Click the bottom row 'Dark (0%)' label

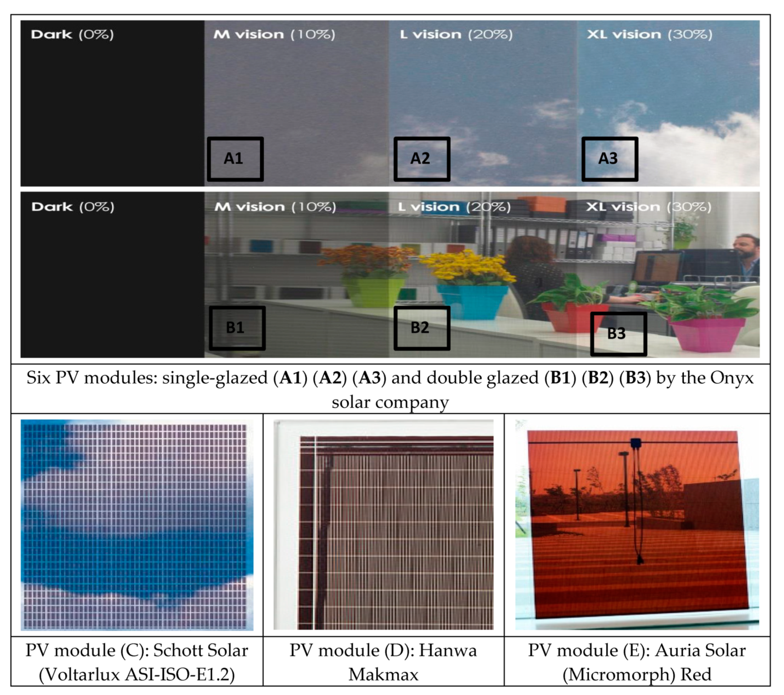[x=72, y=207]
